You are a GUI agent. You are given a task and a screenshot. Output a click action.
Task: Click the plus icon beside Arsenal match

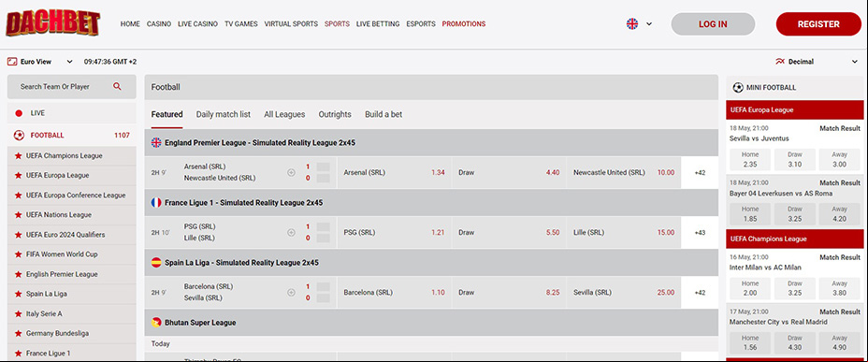coord(291,173)
